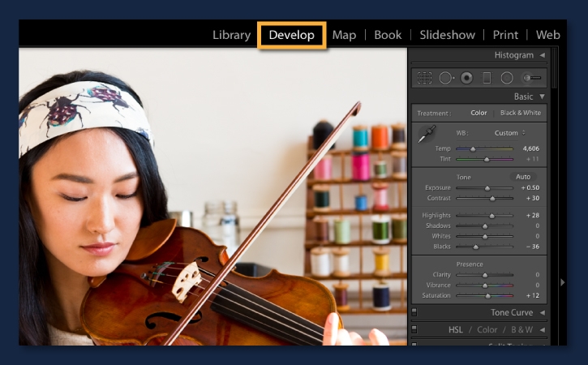Select the Spot Removal tool
Screen dimensions: 588x365
(446, 78)
